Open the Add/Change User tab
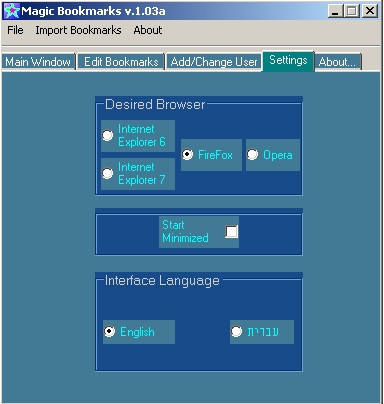384x404 pixels. click(214, 62)
